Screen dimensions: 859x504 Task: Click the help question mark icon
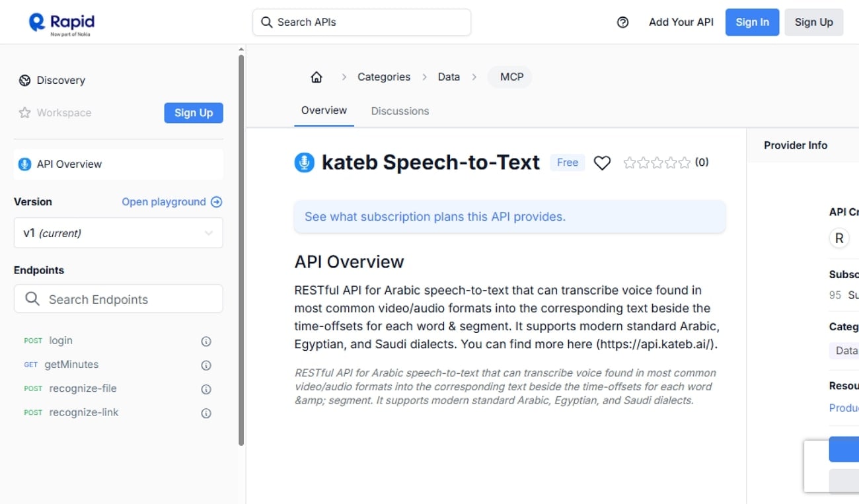pyautogui.click(x=622, y=22)
